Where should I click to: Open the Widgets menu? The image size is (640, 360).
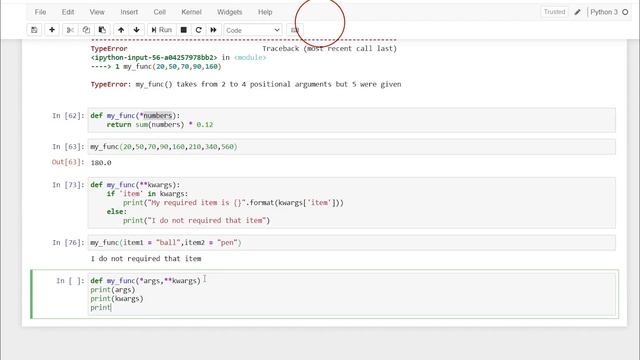229,12
